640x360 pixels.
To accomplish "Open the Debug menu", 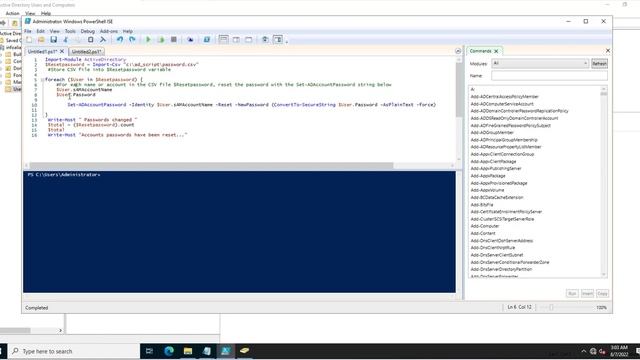I will (x=87, y=31).
